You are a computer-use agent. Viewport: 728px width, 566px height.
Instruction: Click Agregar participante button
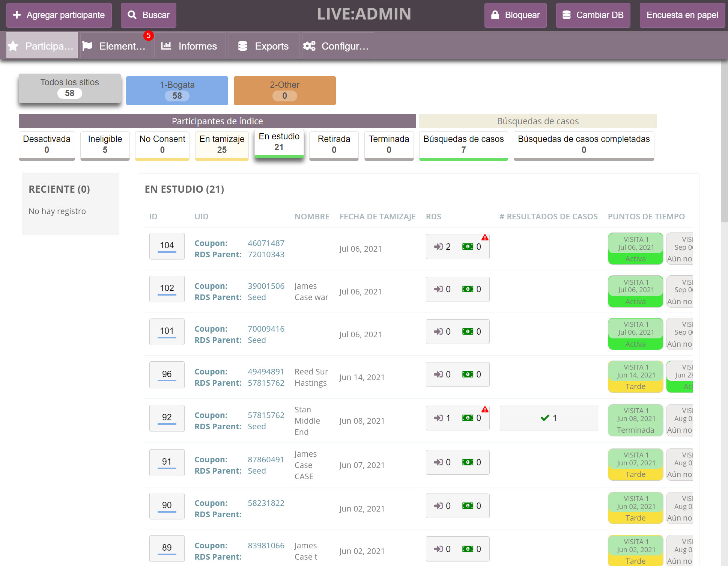pyautogui.click(x=59, y=15)
